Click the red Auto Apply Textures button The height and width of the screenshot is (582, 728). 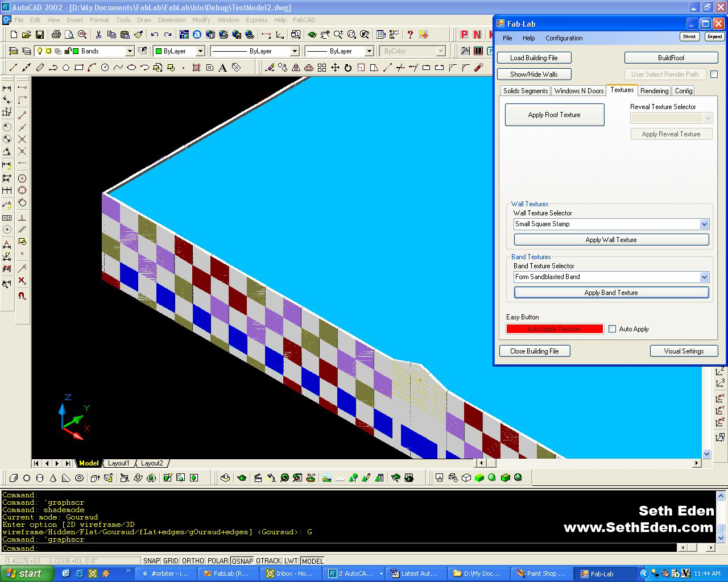[x=554, y=329]
